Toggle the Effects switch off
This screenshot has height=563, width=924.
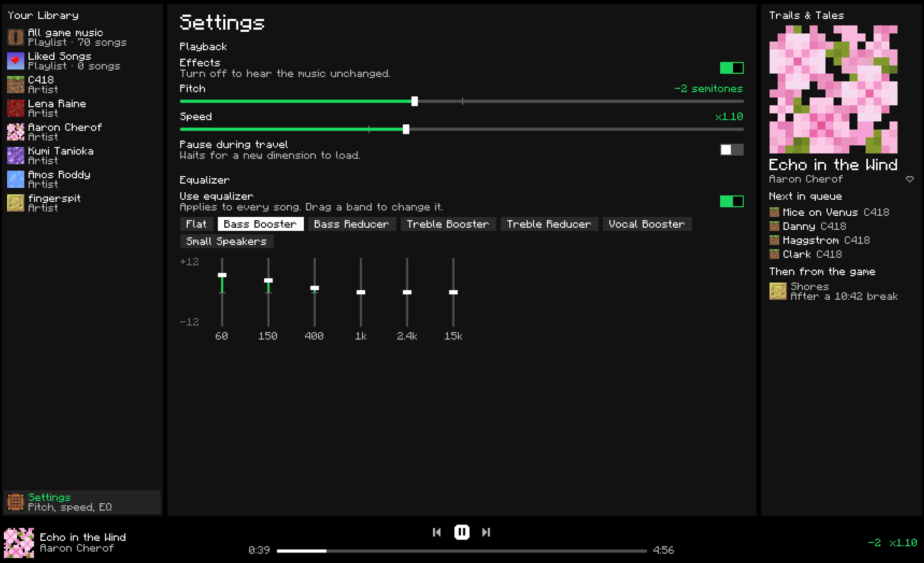731,68
